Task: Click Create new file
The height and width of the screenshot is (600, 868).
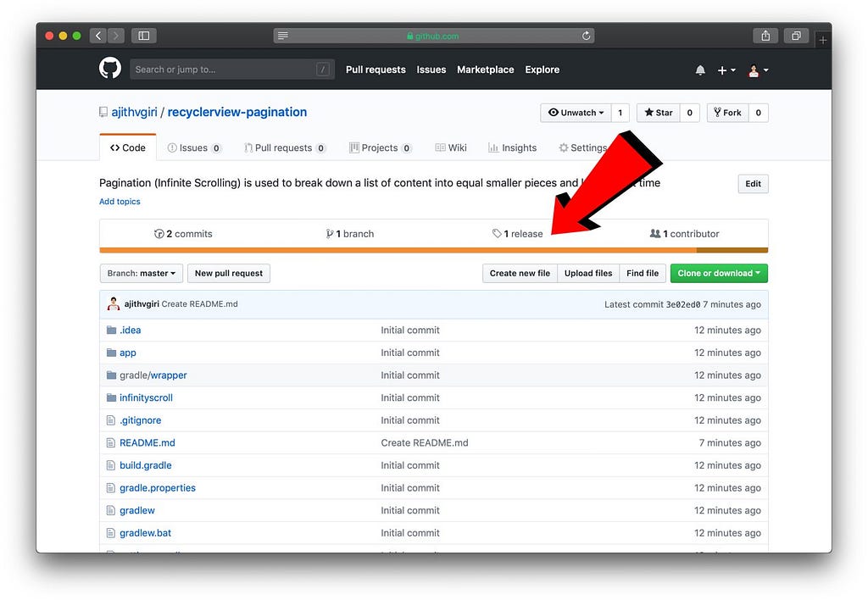Action: (x=520, y=274)
